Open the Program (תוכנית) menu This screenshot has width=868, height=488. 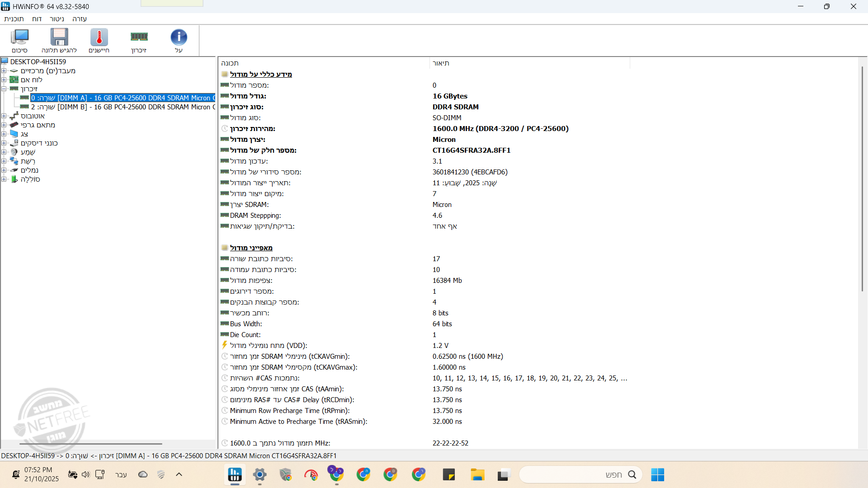14,19
